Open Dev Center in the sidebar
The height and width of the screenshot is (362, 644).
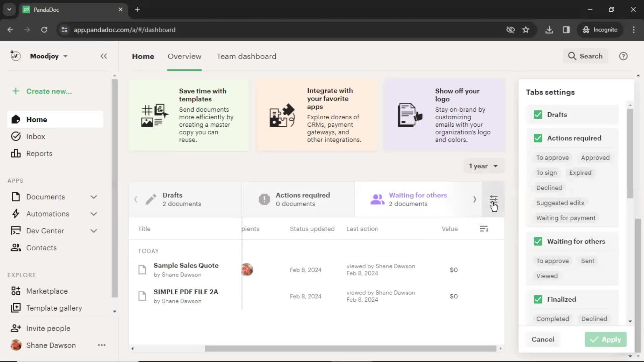pyautogui.click(x=45, y=231)
